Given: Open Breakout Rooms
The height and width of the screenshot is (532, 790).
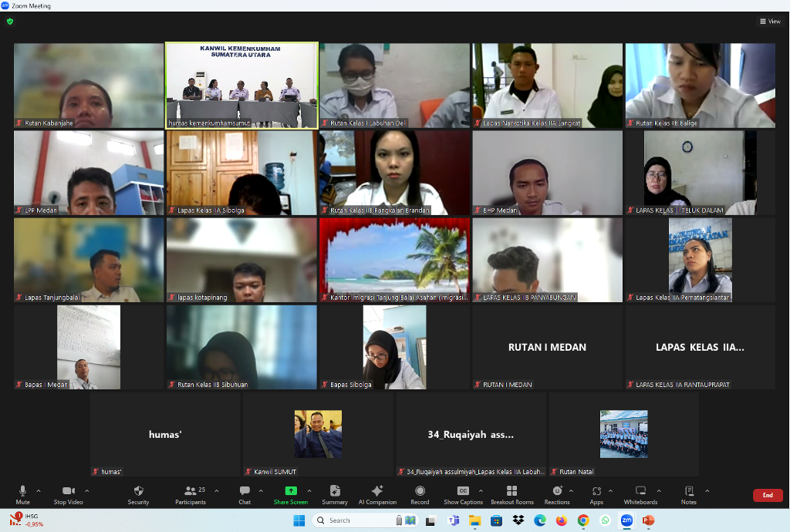Looking at the screenshot, I should 511,493.
